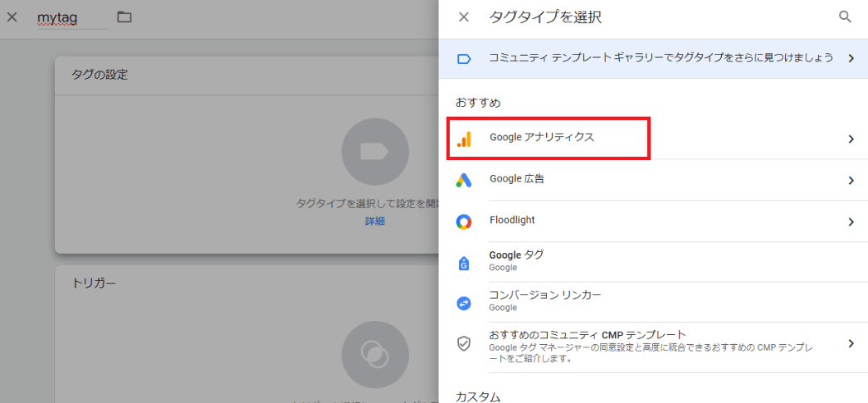Click the Floodlight ring icon
Viewport: 868px width, 403px height.
pyautogui.click(x=464, y=221)
